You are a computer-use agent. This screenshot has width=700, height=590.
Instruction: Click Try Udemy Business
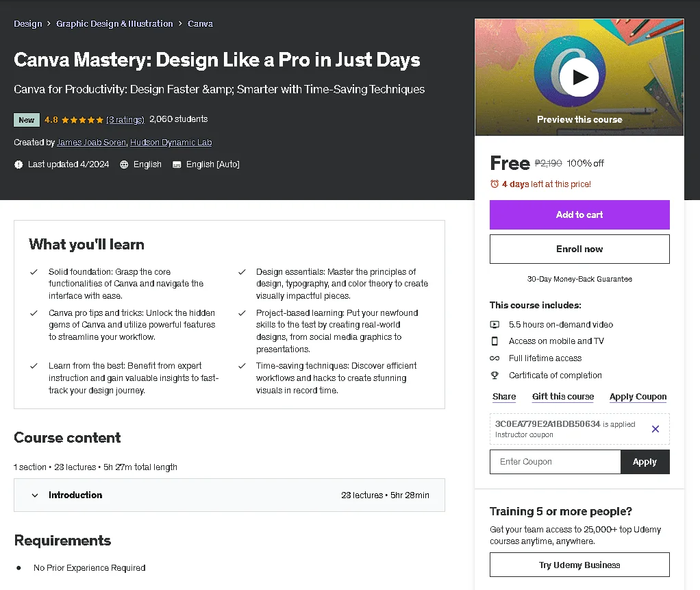579,565
